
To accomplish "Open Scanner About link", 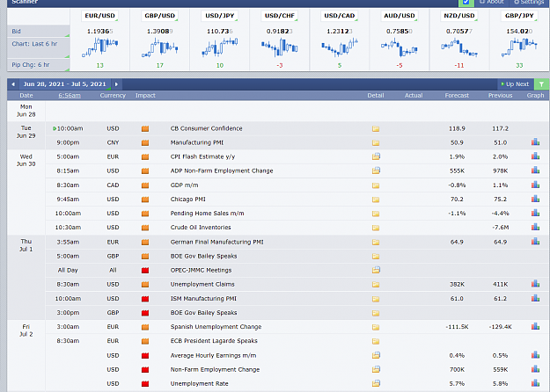I will [x=492, y=3].
